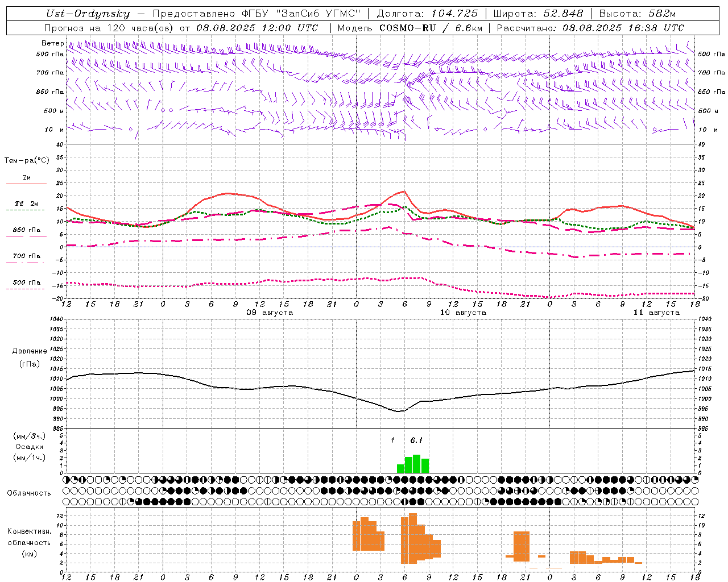
Task: Click the latitude value "Широта: 52.848"
Action: click(538, 14)
